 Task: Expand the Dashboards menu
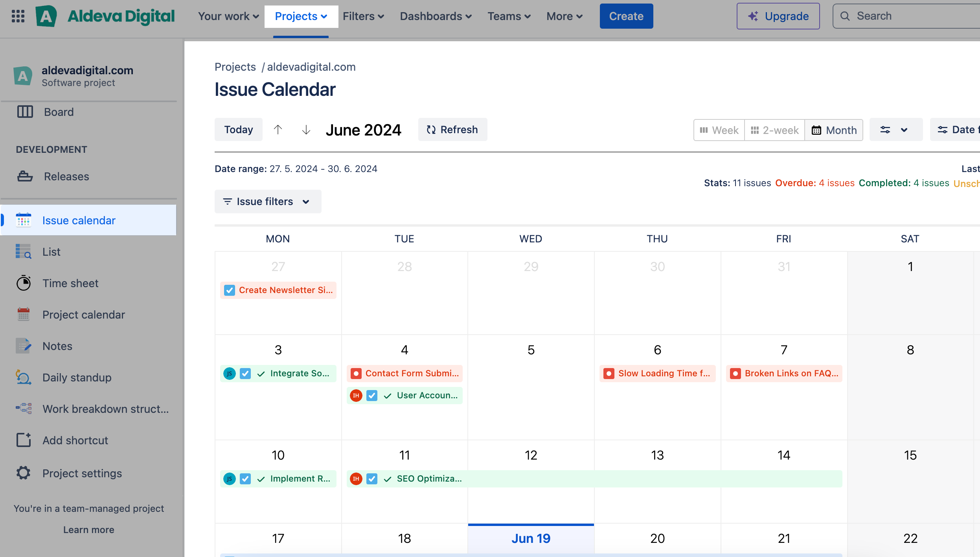click(x=436, y=16)
